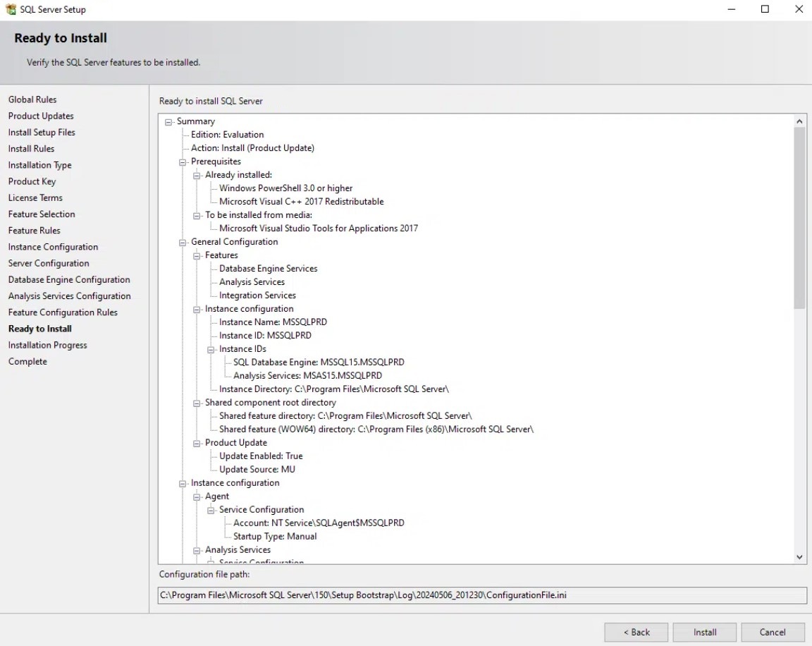The image size is (812, 646).
Task: Select the Shared feature directory row
Action: click(345, 416)
